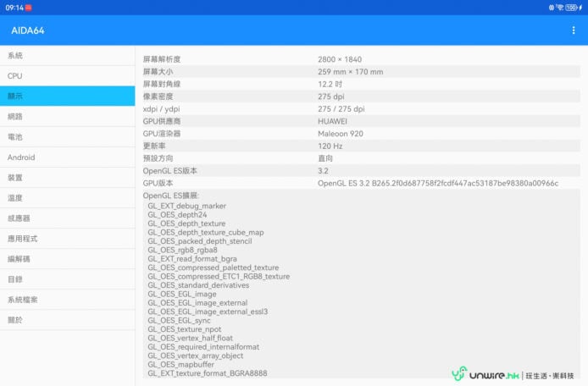Select the 12.2 吋 diagonal value

point(330,84)
